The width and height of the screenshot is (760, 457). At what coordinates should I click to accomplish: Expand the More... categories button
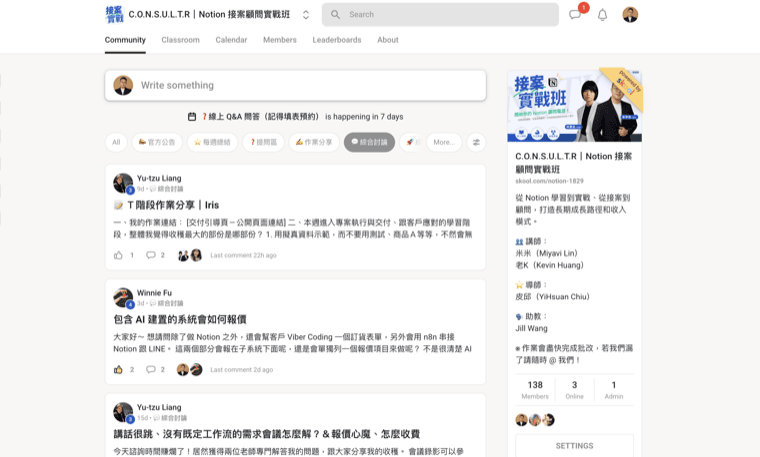coord(444,142)
